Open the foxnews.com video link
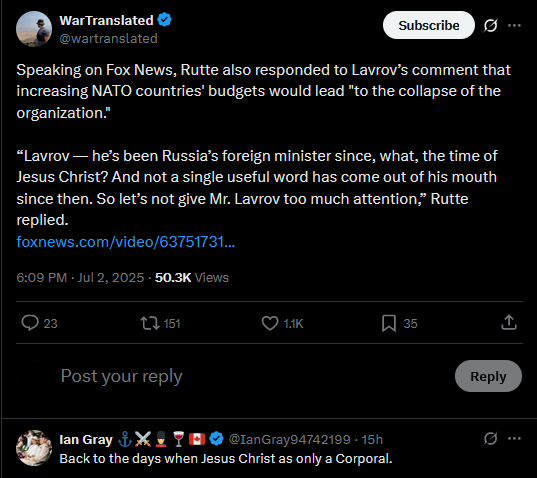This screenshot has height=478, width=537. 126,242
